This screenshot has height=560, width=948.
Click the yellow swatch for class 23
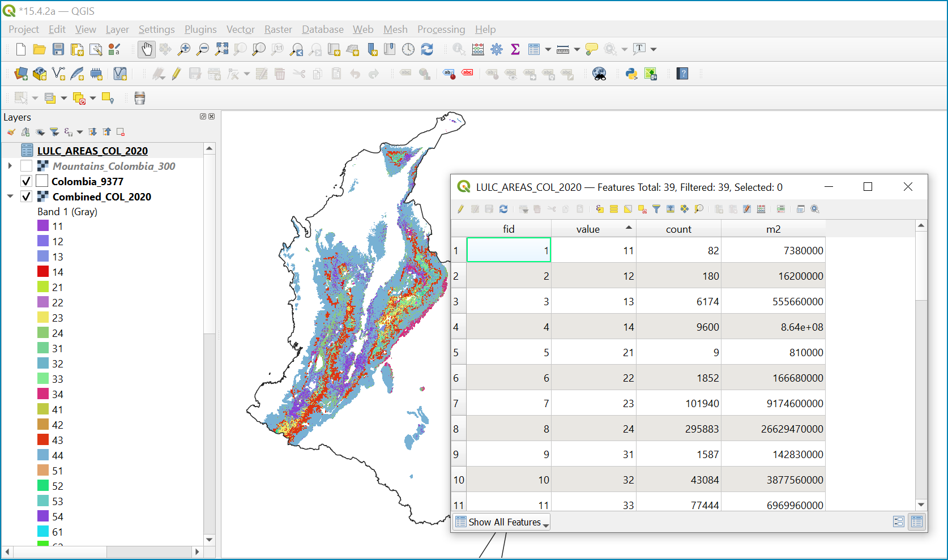click(x=43, y=318)
